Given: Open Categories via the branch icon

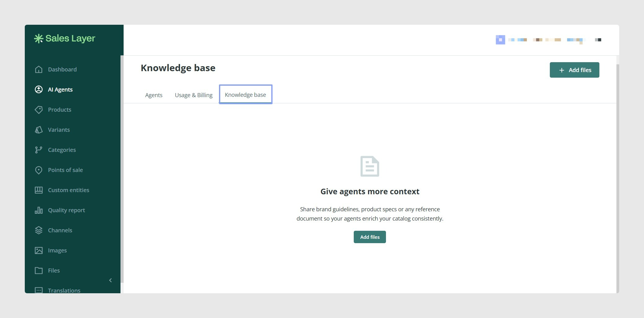Looking at the screenshot, I should (x=39, y=150).
